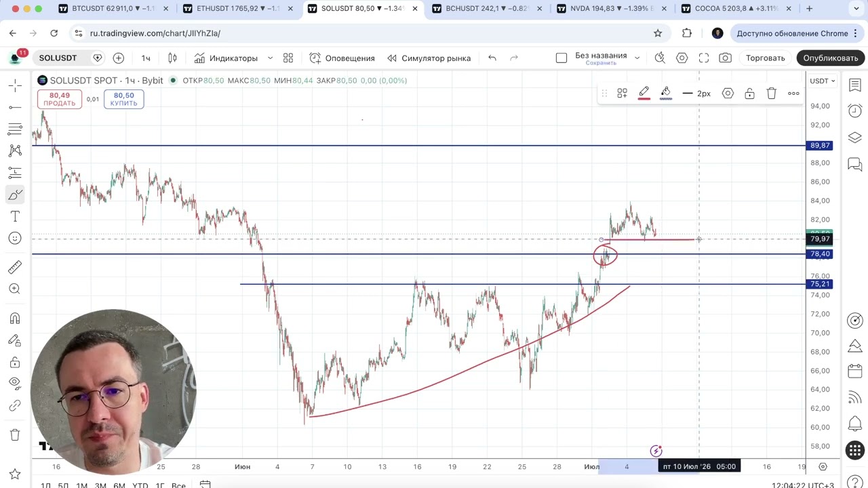This screenshot has width=868, height=488.
Task: Open indicator templates grid icon
Action: pyautogui.click(x=288, y=58)
